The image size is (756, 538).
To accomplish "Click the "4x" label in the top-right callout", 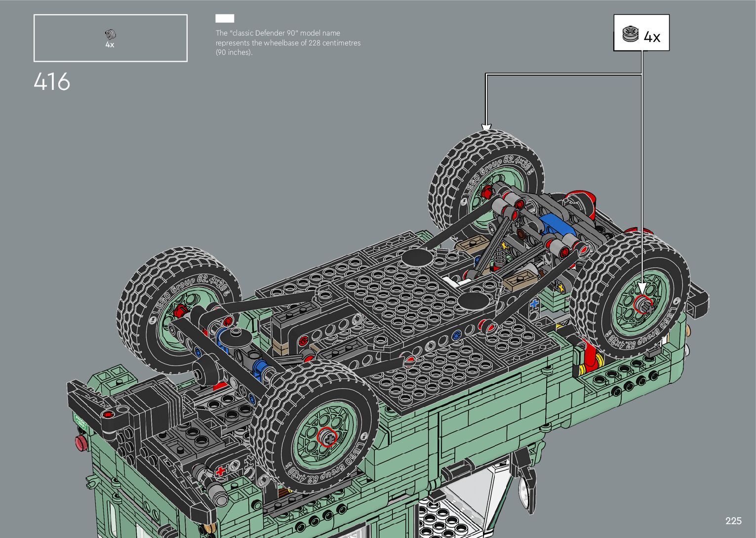I will 652,37.
